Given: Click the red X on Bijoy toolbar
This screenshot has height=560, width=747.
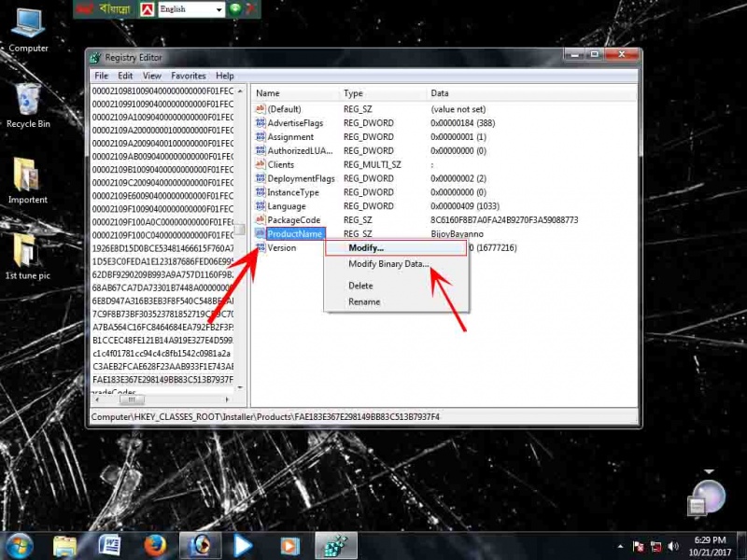Looking at the screenshot, I should [x=251, y=8].
